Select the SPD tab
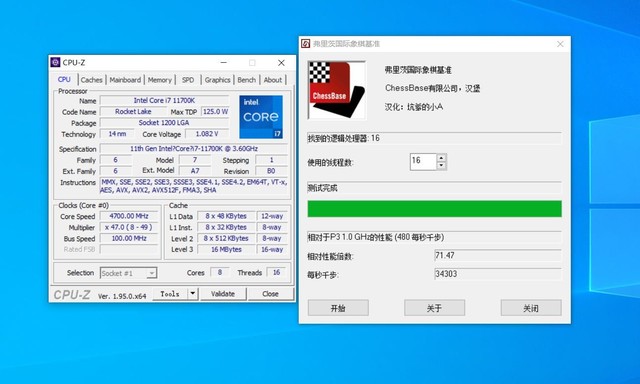This screenshot has width=640, height=384. [x=188, y=80]
